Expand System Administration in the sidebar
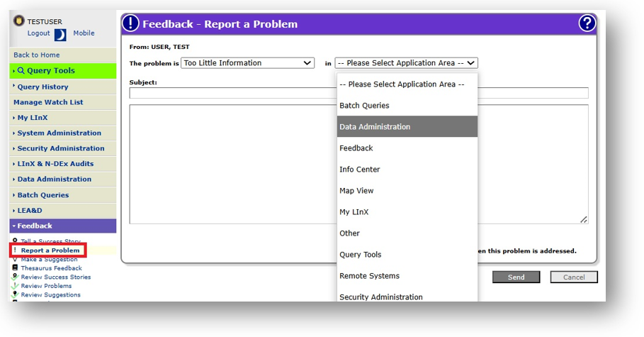Image resolution: width=644 pixels, height=337 pixels. click(63, 133)
